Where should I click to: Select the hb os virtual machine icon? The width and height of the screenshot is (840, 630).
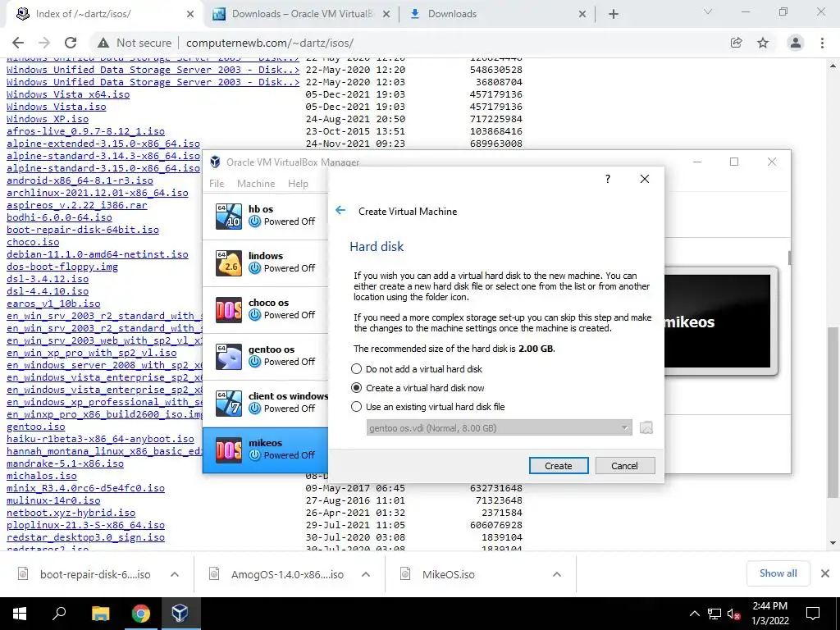(229, 216)
